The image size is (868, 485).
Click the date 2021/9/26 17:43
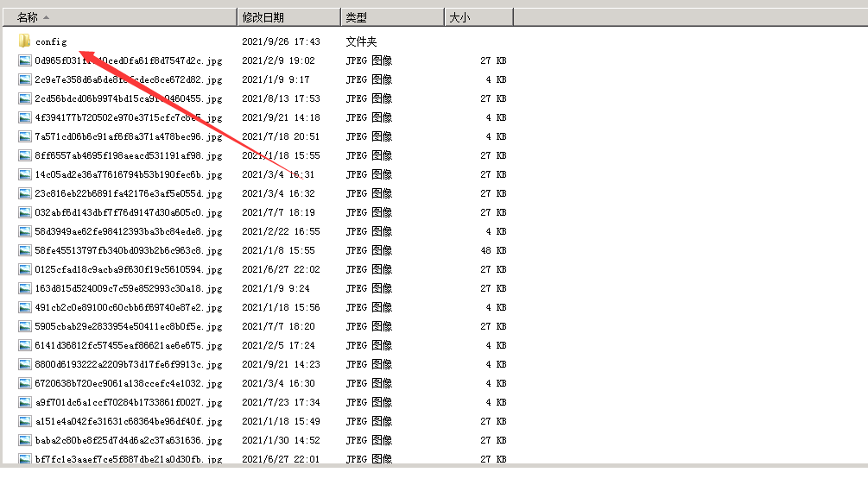click(281, 41)
